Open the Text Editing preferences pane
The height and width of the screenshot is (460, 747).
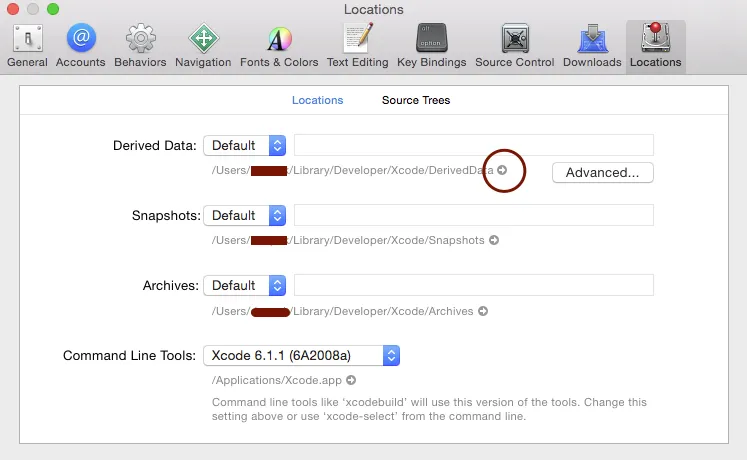pyautogui.click(x=357, y=46)
